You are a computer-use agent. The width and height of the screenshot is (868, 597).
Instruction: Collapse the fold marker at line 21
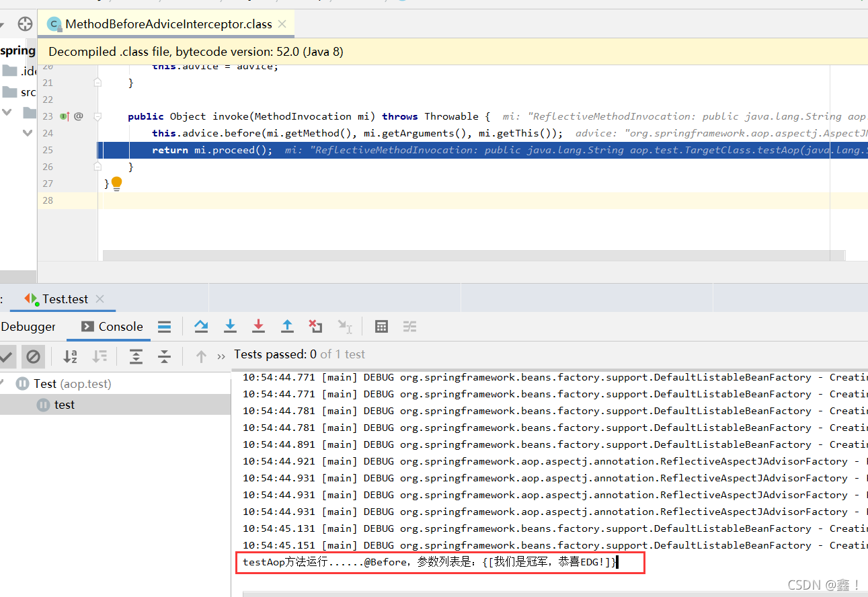coord(97,83)
